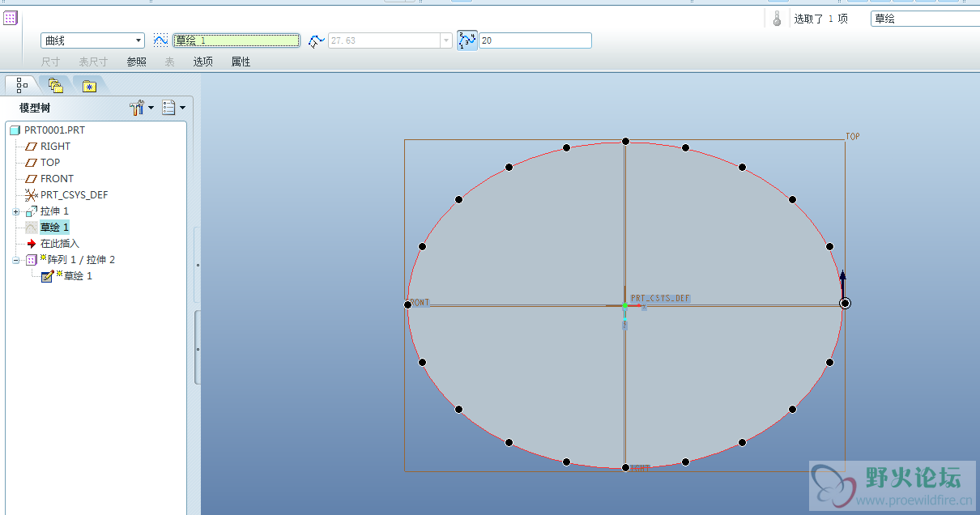Screen dimensions: 980x515
Task: Click the pattern icon beside 阵列 1
Action: point(32,260)
